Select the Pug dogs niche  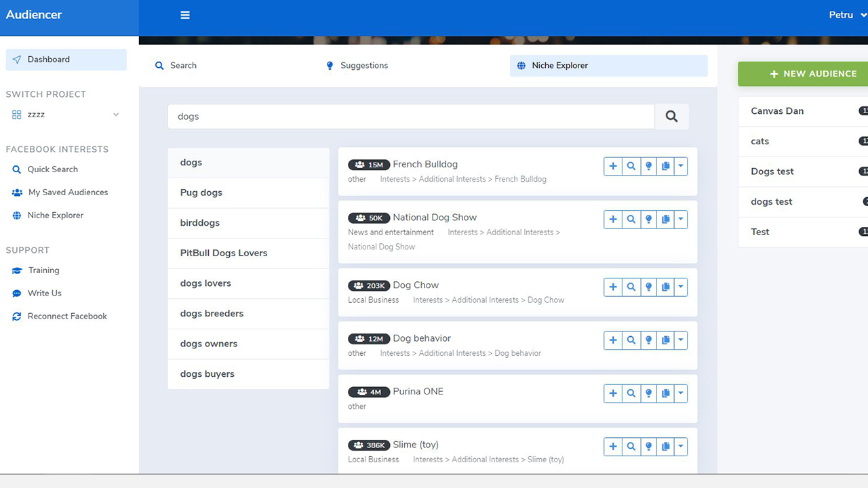248,193
